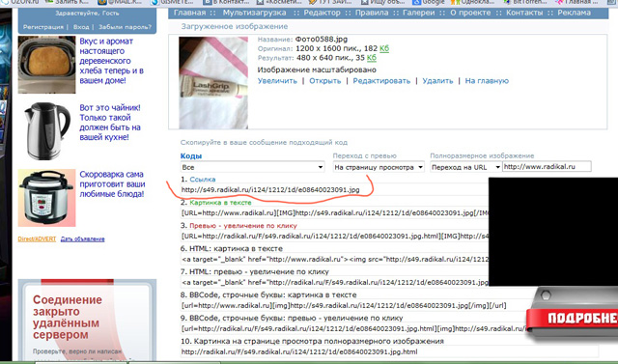Click the Превью - увеличение по клику code field
618x364 pixels.
(x=334, y=237)
